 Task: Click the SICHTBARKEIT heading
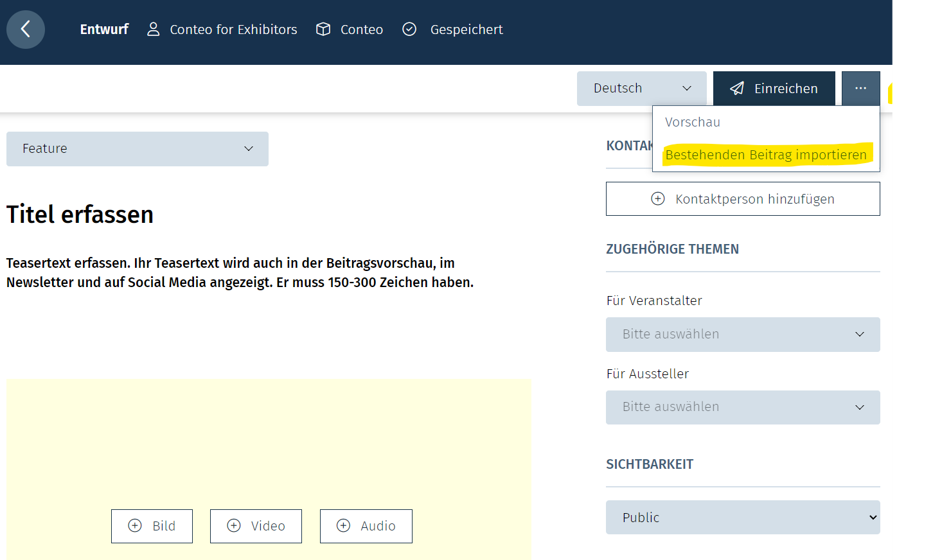coord(650,464)
